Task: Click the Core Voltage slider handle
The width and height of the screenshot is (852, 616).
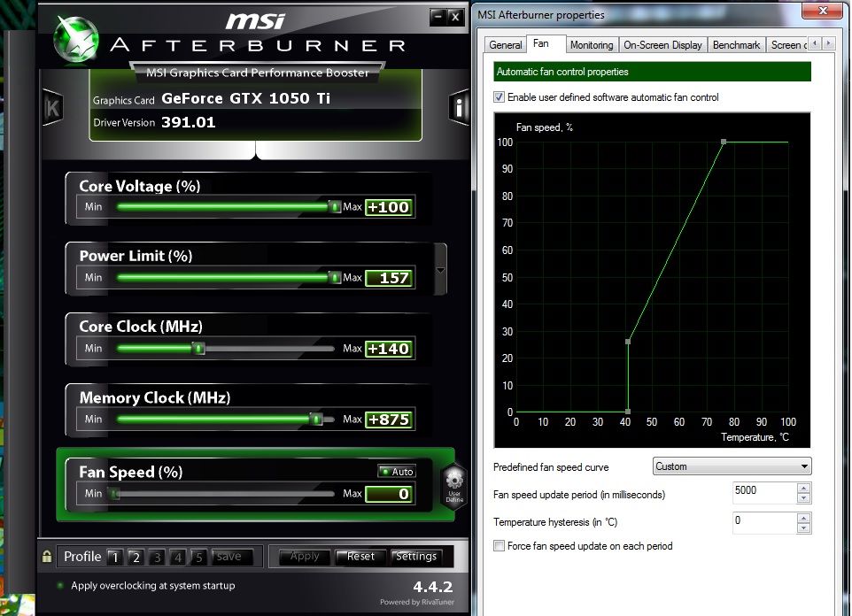Action: pos(335,207)
